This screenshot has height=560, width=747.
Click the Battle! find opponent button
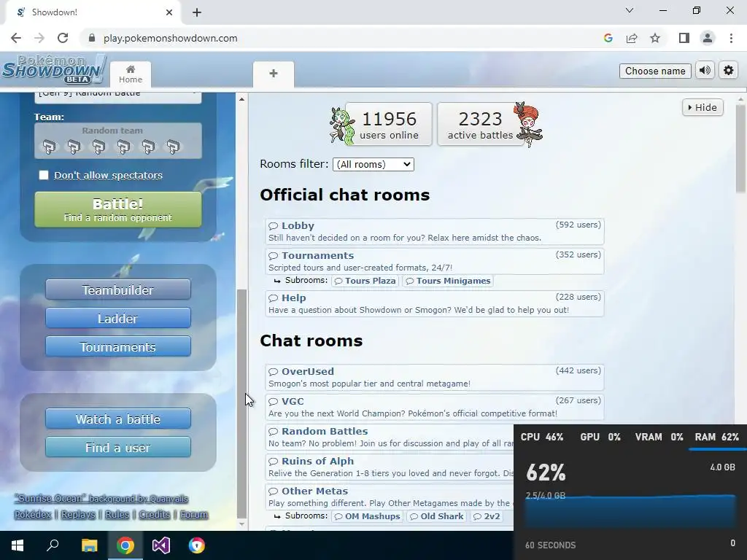click(x=118, y=209)
